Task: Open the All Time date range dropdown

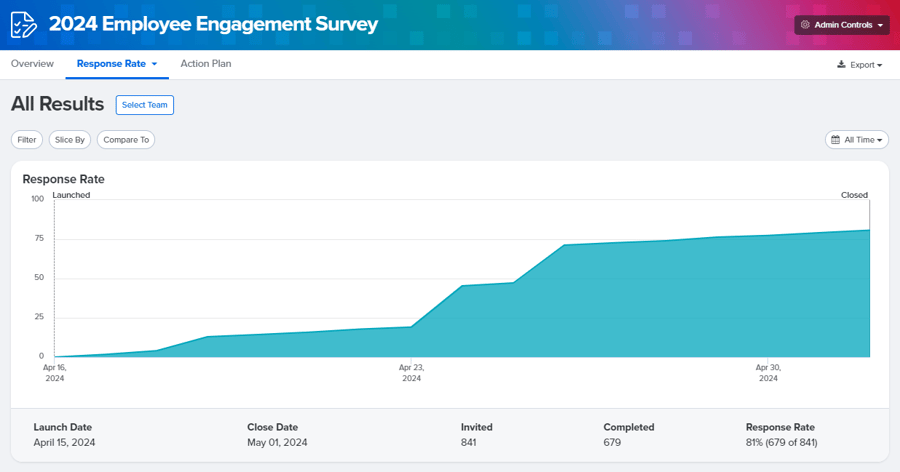Action: pyautogui.click(x=857, y=140)
